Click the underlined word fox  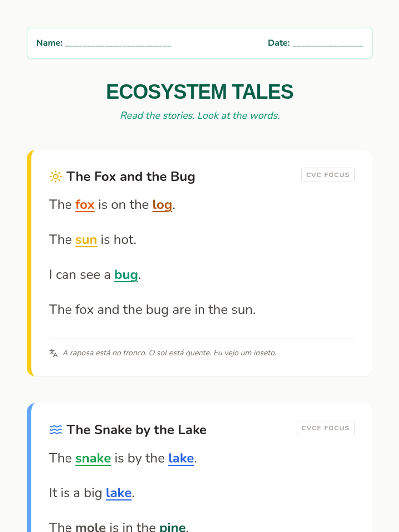tap(85, 205)
